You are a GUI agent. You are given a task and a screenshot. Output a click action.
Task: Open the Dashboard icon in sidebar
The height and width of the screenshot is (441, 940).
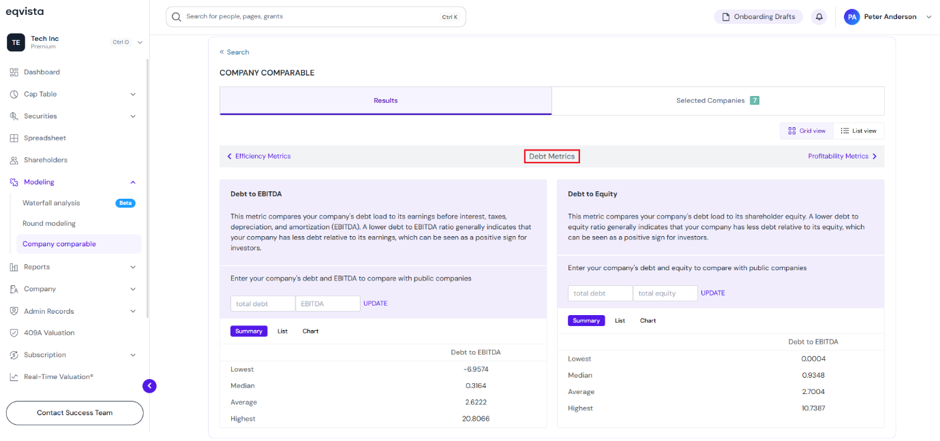(x=14, y=72)
